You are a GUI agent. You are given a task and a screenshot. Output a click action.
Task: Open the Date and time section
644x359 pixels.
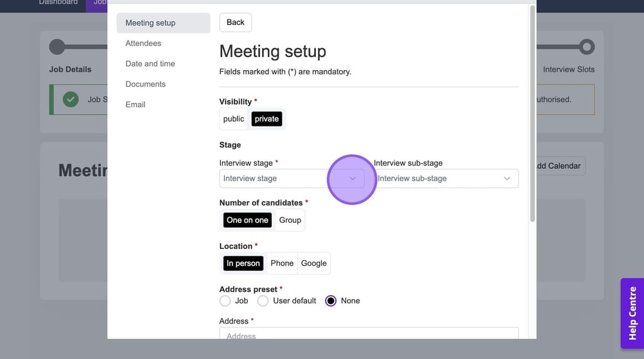150,64
